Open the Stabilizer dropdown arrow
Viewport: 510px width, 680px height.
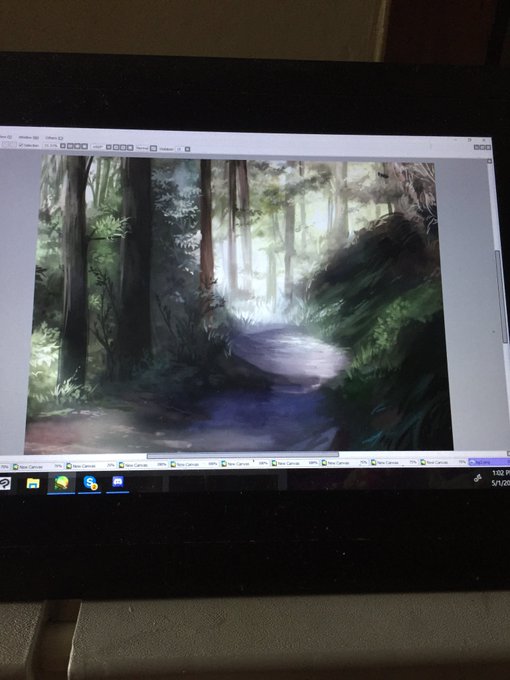(187, 149)
